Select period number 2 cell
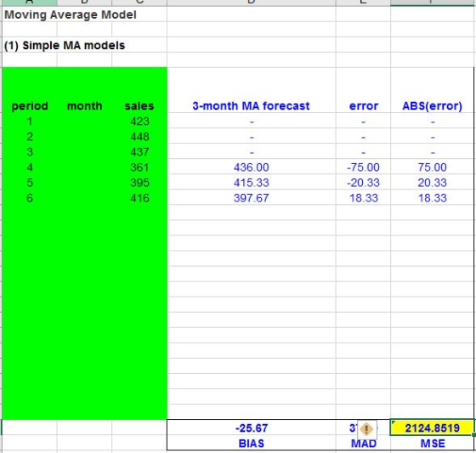The height and width of the screenshot is (453, 476). [x=30, y=137]
